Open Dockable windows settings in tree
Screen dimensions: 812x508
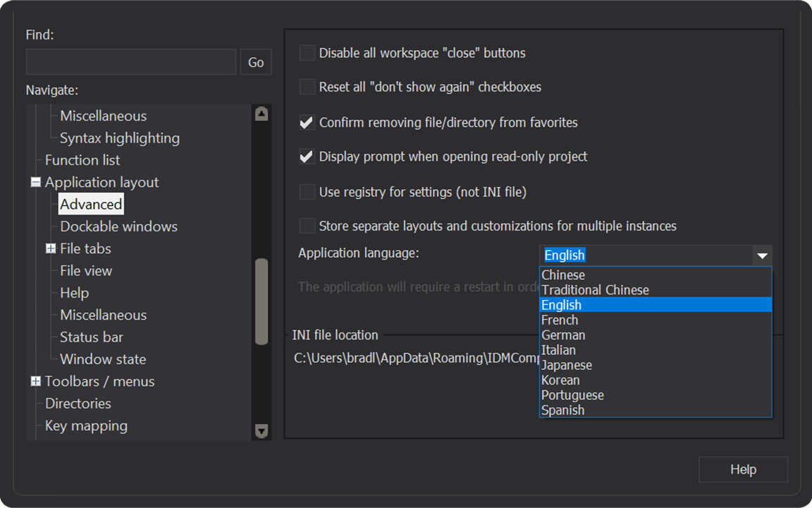118,226
